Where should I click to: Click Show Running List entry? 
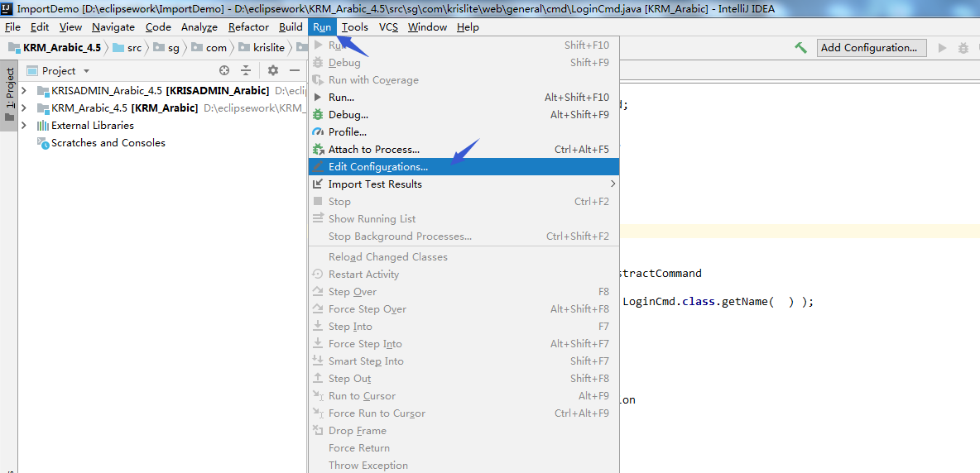click(x=464, y=219)
